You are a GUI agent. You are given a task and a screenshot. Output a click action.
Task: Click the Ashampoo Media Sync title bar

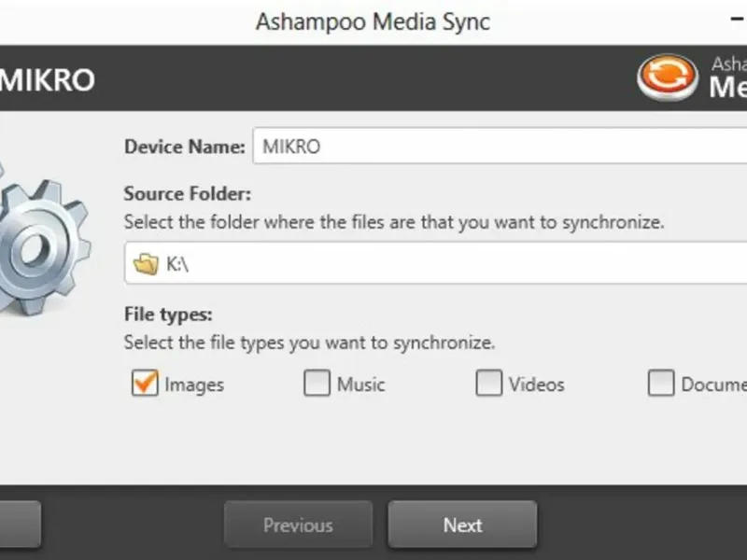(373, 21)
